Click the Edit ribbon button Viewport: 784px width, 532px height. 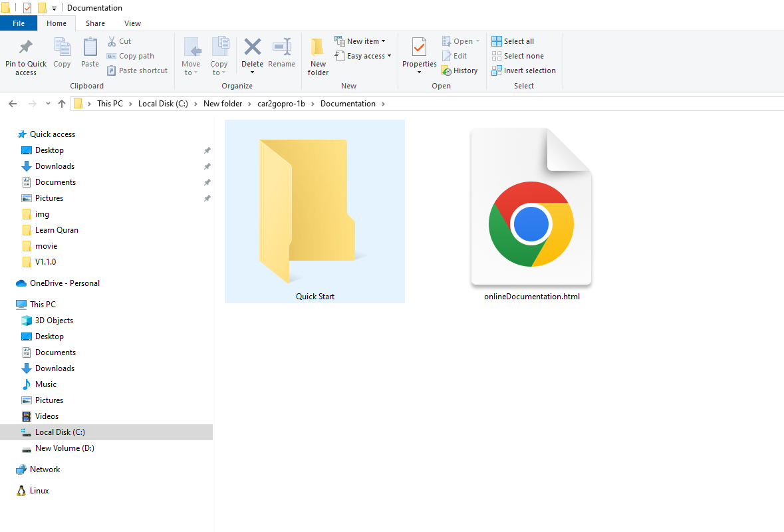(x=454, y=56)
